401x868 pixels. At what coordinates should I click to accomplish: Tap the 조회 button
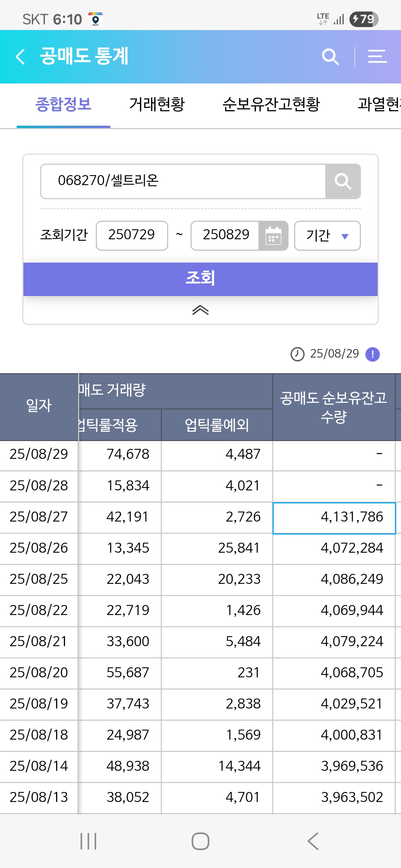(200, 279)
